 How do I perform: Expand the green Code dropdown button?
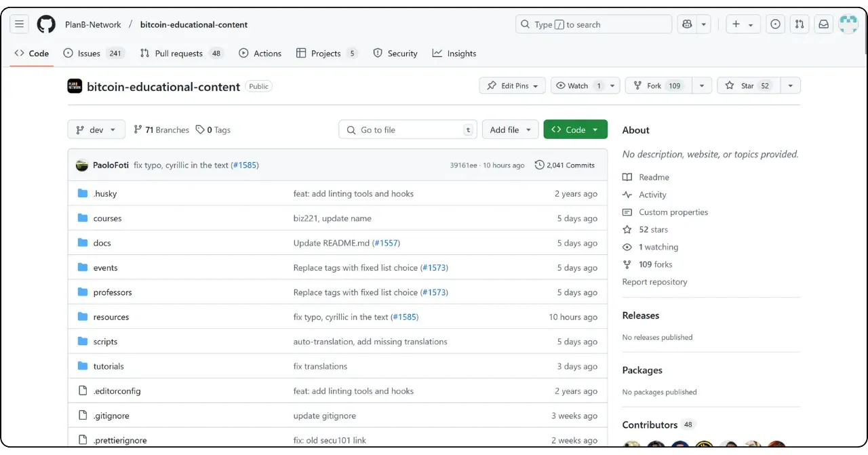click(x=575, y=130)
